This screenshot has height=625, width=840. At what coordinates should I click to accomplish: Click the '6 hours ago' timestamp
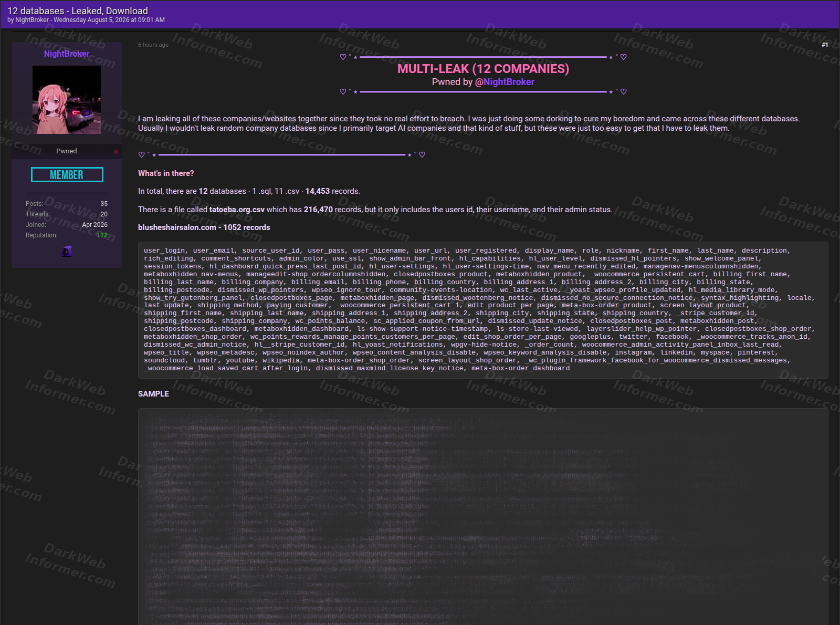pyautogui.click(x=153, y=45)
